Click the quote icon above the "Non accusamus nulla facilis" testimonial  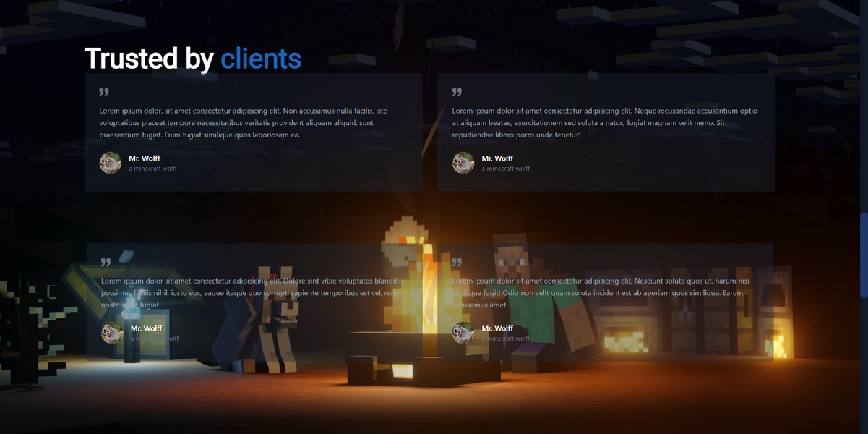104,93
